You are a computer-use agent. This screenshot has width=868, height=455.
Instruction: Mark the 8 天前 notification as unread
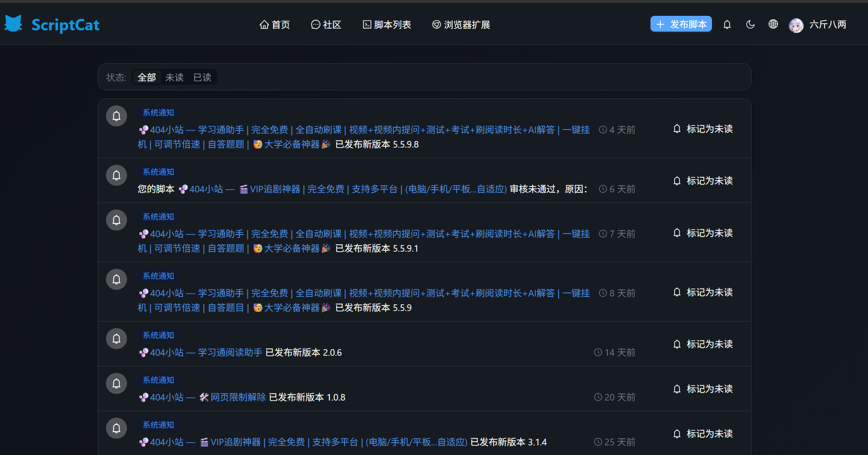pyautogui.click(x=703, y=292)
